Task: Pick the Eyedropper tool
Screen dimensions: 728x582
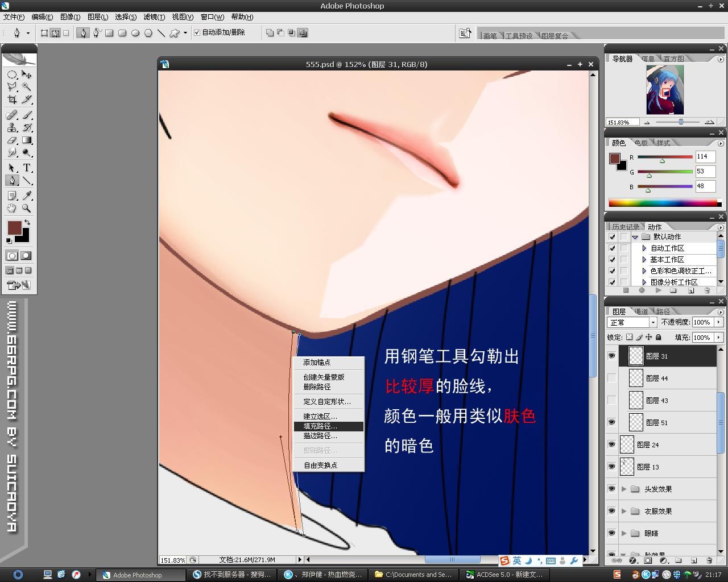Action: click(x=27, y=196)
